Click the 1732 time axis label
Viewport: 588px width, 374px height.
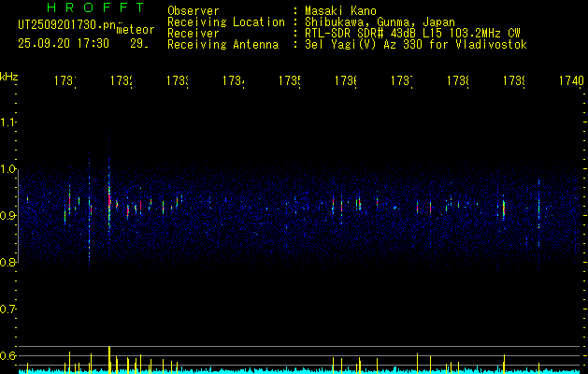(122, 81)
